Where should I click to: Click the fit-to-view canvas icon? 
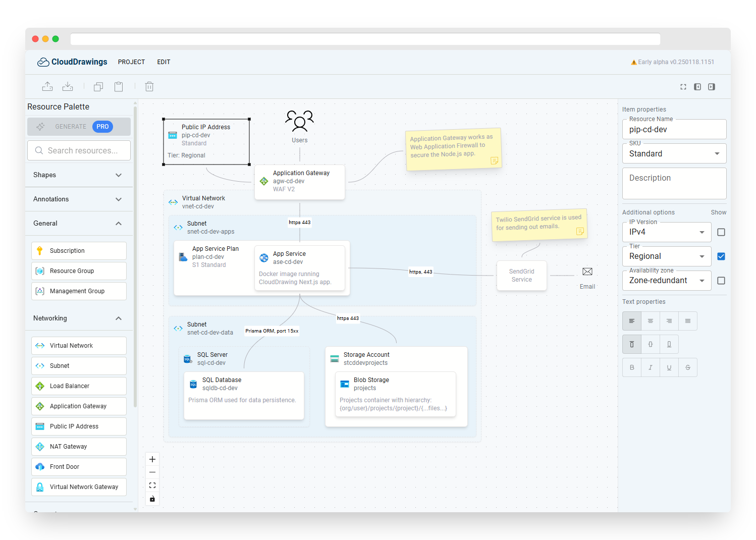pyautogui.click(x=152, y=485)
